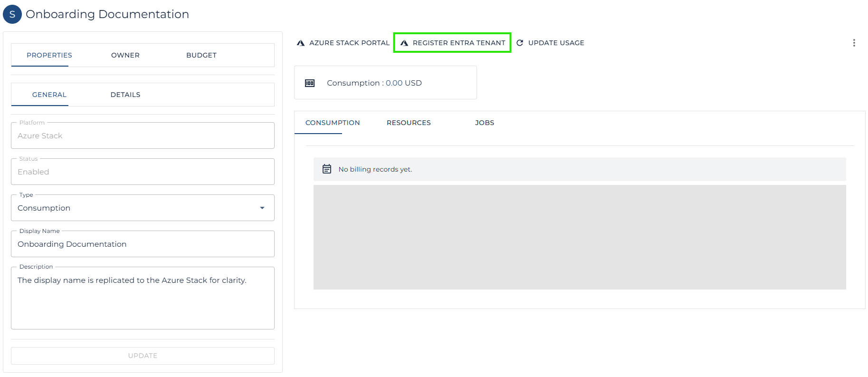Screen dimensions: 868x377
Task: Click inside the Description text area
Action: (x=143, y=300)
